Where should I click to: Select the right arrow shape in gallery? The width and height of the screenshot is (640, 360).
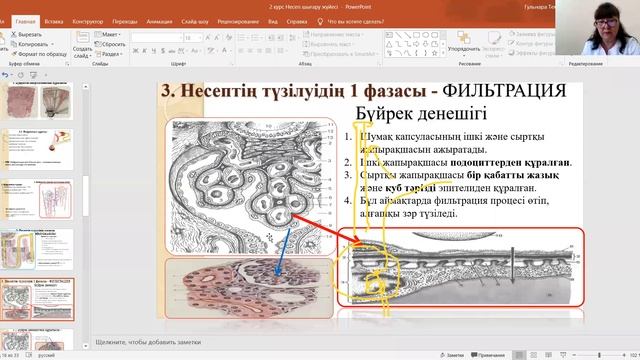pos(417,44)
